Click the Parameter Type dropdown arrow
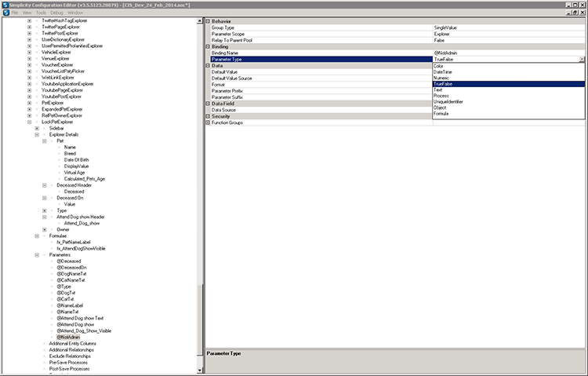Viewport: 588px width, 376px height. [x=582, y=60]
